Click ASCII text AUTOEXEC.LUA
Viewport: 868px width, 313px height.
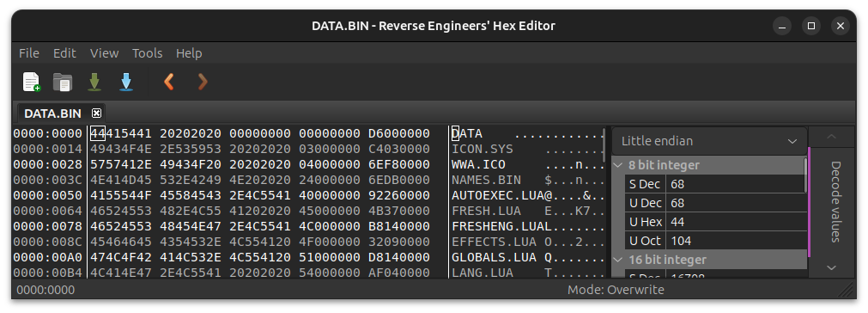(498, 195)
